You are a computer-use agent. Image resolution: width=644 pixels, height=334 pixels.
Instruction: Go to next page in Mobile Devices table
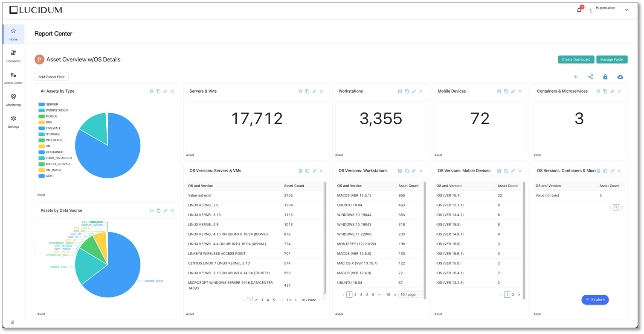pos(519,295)
